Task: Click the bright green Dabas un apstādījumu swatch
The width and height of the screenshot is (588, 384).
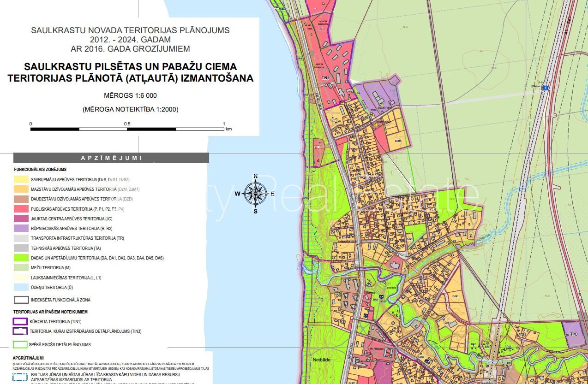Action: [21, 258]
